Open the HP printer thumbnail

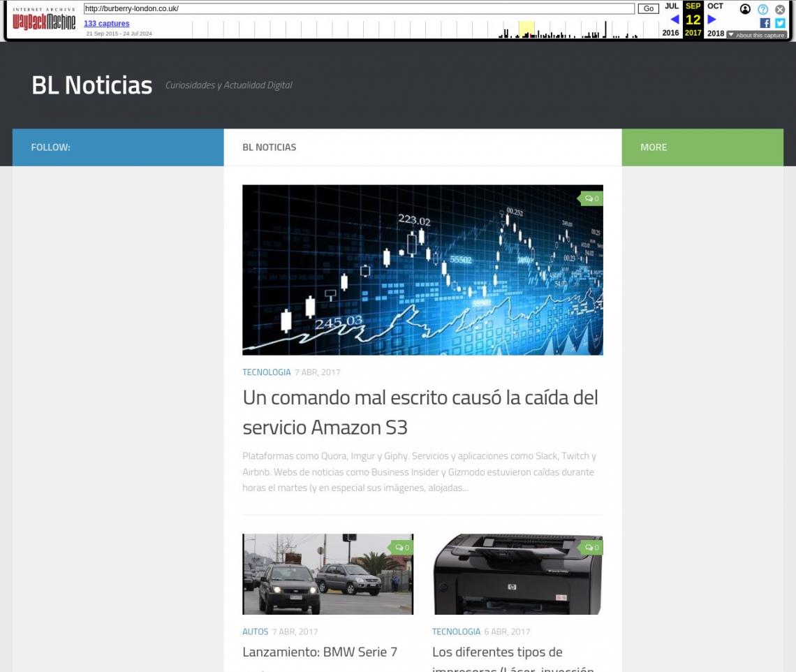517,574
